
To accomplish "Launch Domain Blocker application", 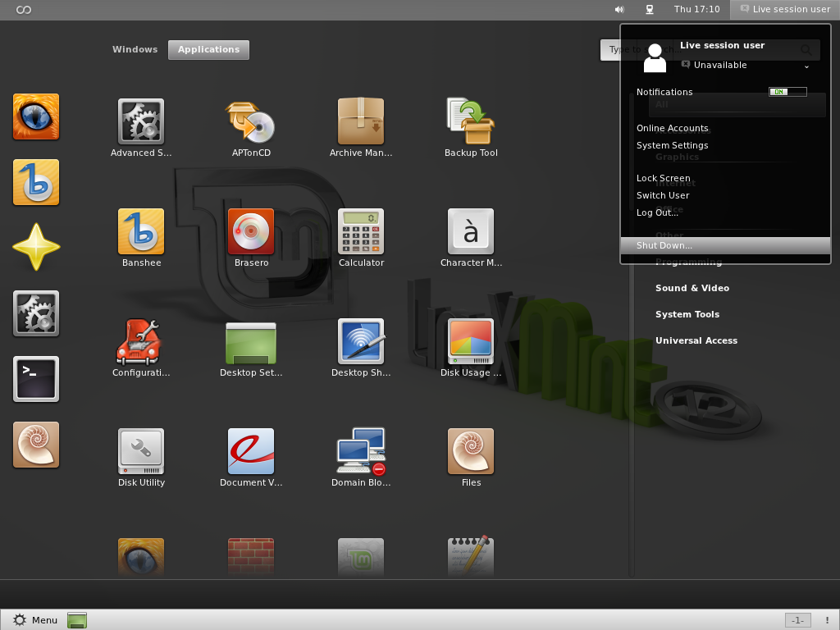I will click(x=361, y=451).
